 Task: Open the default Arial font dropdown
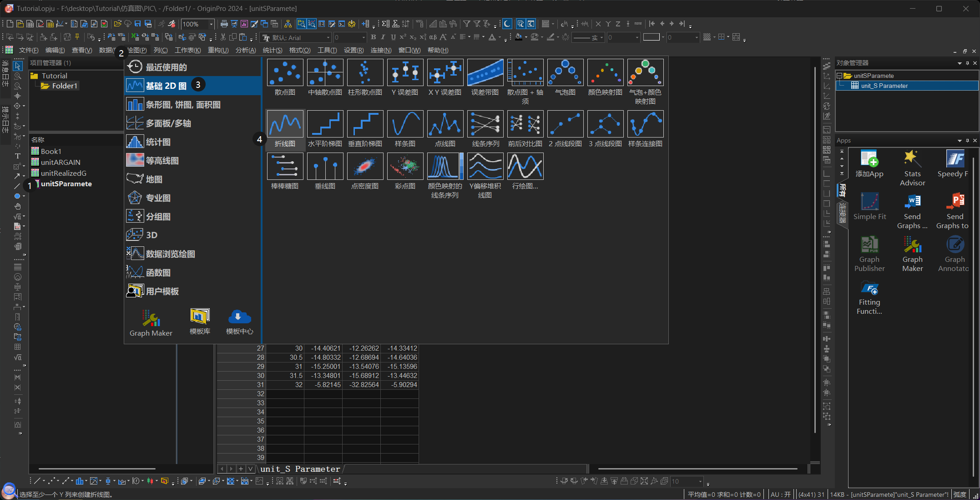tap(328, 38)
